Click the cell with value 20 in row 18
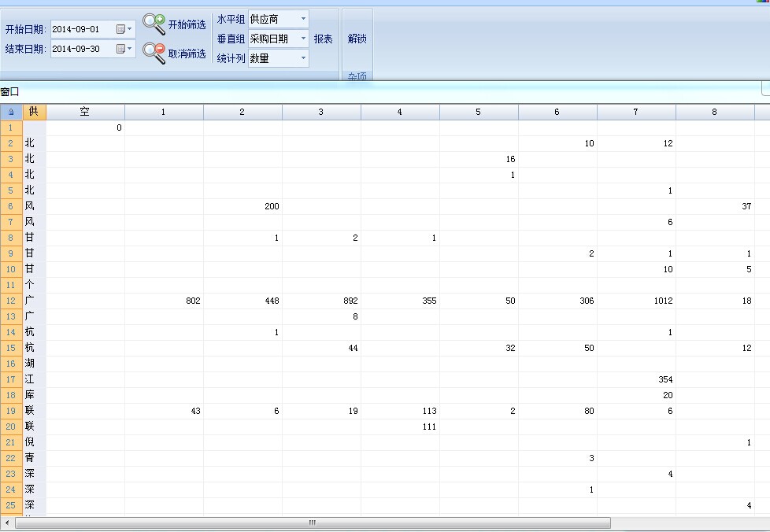 point(636,396)
